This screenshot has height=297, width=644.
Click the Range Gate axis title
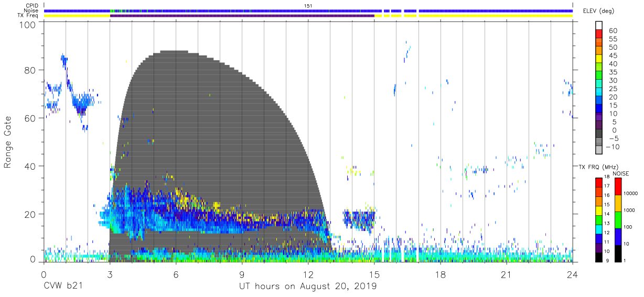click(x=8, y=142)
